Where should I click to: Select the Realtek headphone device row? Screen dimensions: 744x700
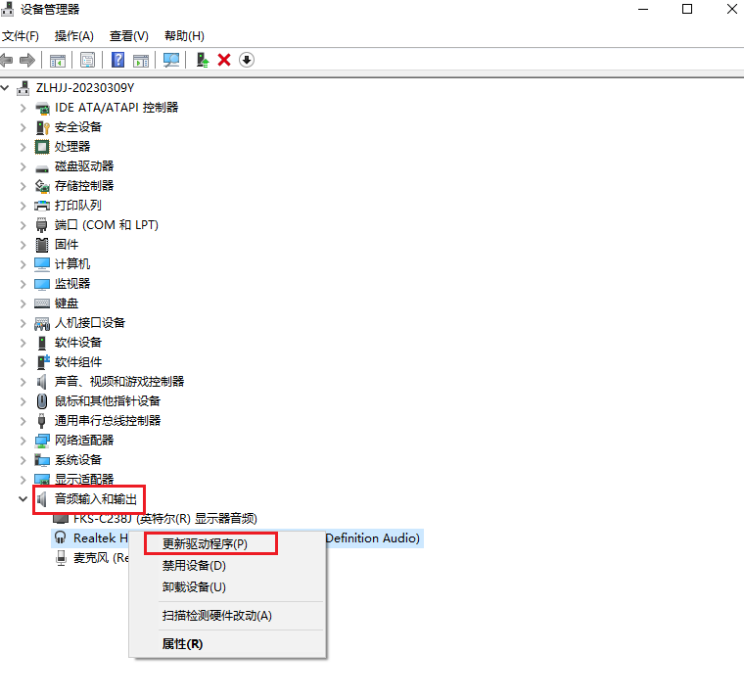237,538
